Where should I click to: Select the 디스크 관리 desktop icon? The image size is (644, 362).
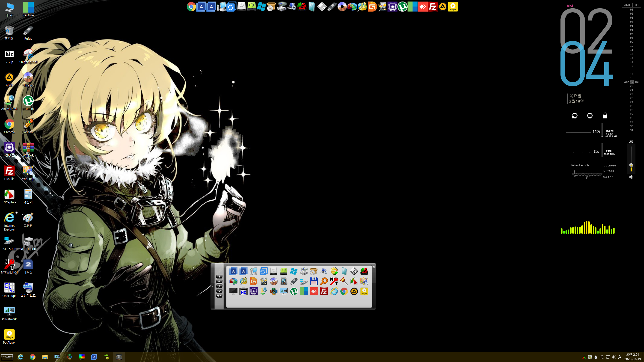tap(28, 243)
